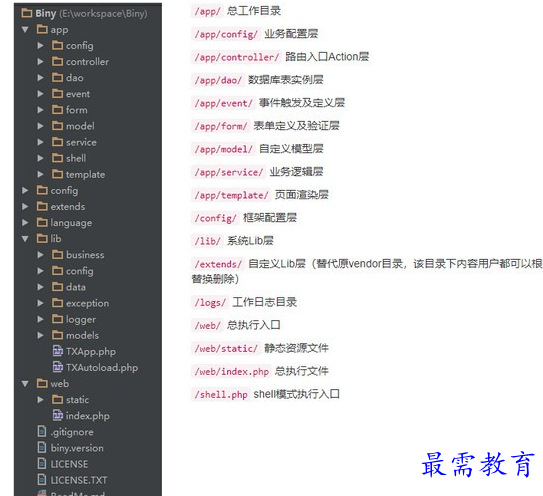Expand the app/config folder arrow
Screen dimensions: 543x496
40,46
